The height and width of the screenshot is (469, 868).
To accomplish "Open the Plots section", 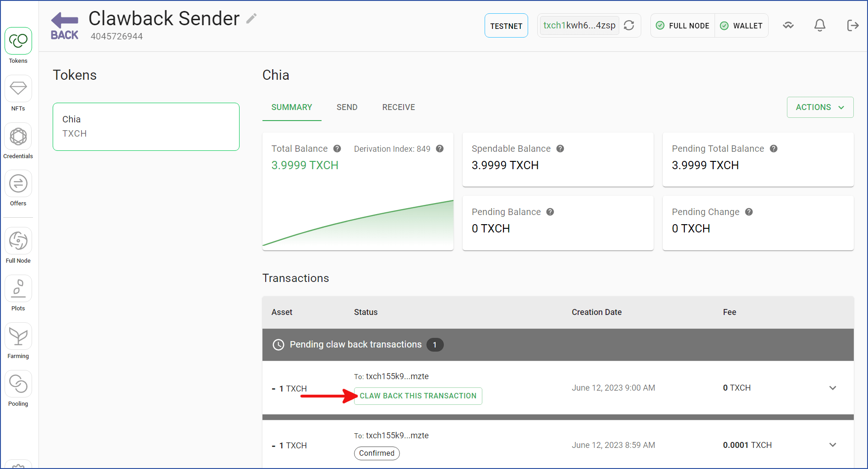I will (18, 288).
